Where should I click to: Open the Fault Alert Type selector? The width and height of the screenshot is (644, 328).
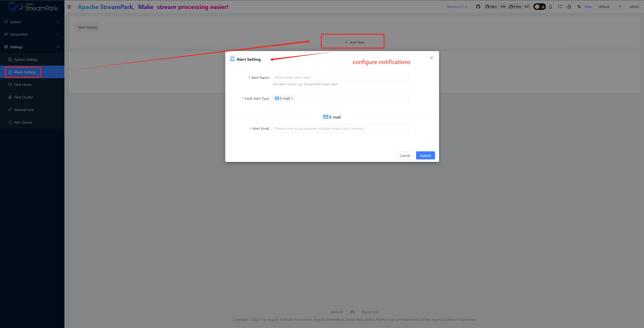tap(350, 98)
